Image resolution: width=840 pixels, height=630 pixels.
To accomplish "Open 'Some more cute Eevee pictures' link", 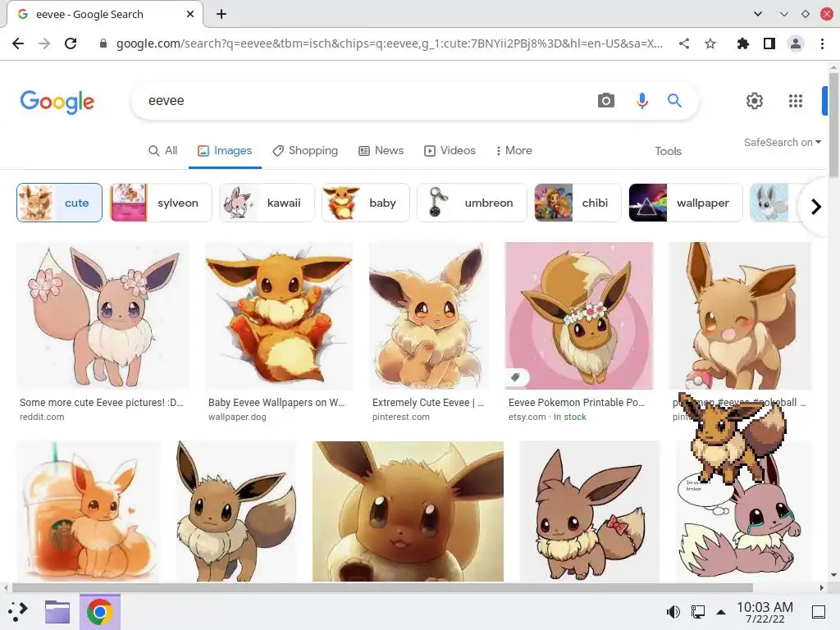I will 101,402.
